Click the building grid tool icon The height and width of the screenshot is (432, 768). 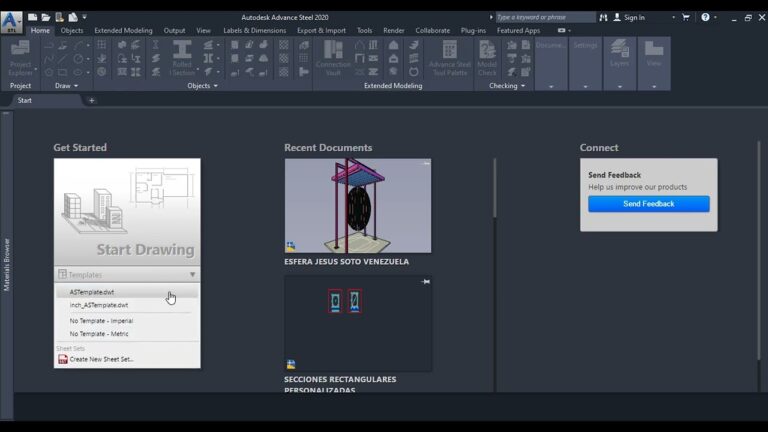(x=101, y=45)
